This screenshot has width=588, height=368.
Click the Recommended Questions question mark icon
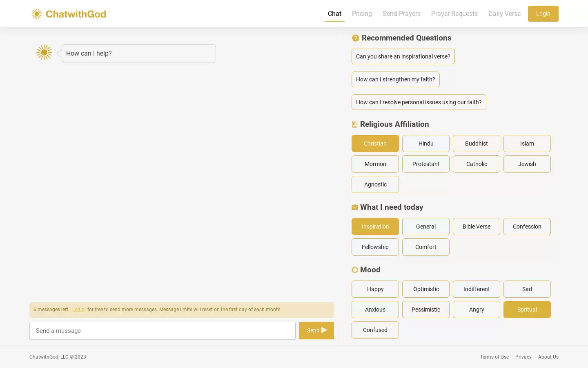coord(355,38)
